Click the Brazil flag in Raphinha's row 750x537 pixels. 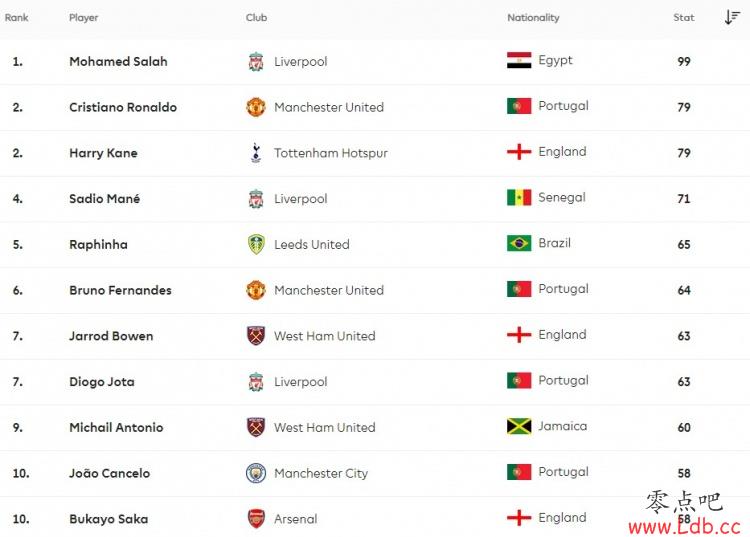coord(519,243)
